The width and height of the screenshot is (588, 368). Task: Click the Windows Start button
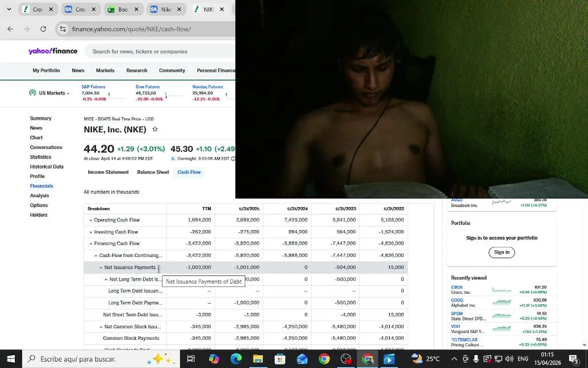coord(11,359)
